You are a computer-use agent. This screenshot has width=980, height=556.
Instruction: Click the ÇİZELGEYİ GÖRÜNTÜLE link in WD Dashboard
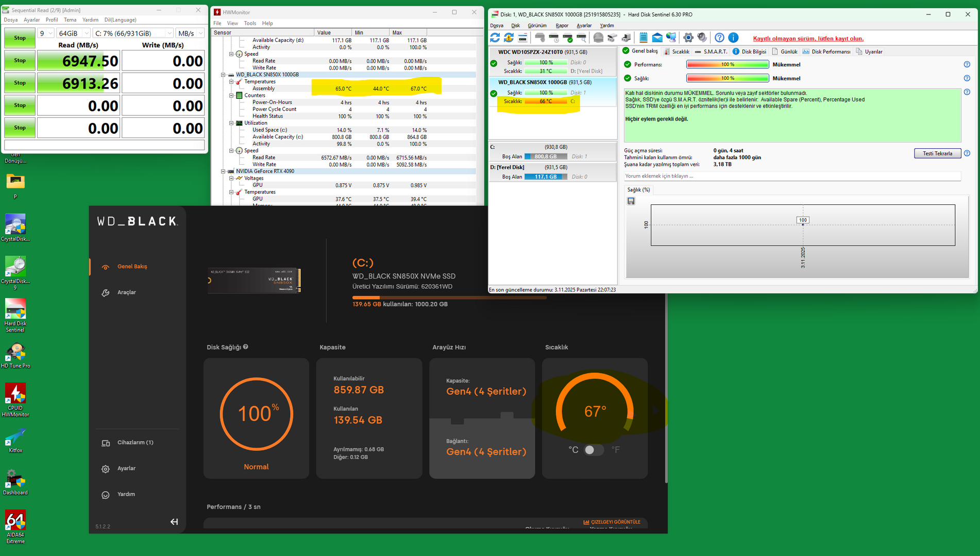tap(612, 522)
